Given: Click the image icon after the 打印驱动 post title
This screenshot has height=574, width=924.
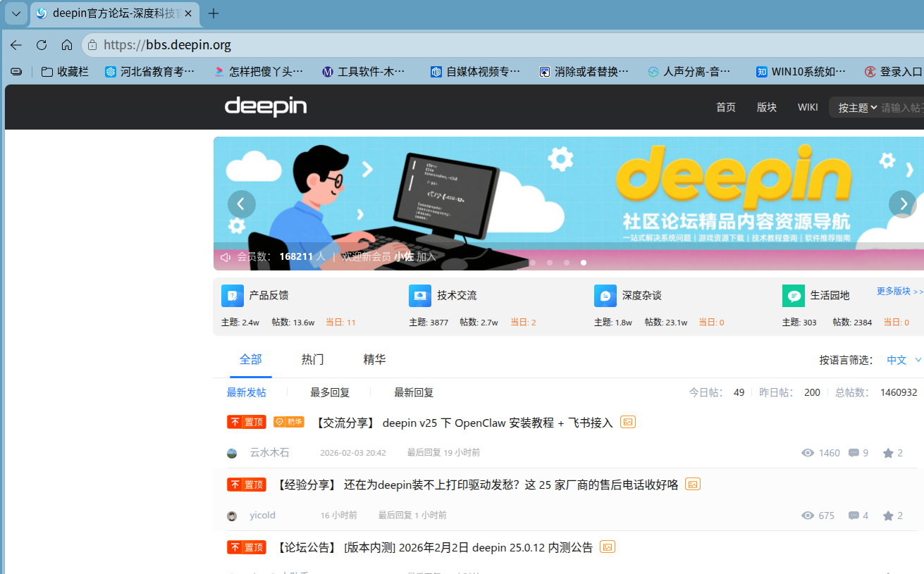Looking at the screenshot, I should tap(693, 484).
